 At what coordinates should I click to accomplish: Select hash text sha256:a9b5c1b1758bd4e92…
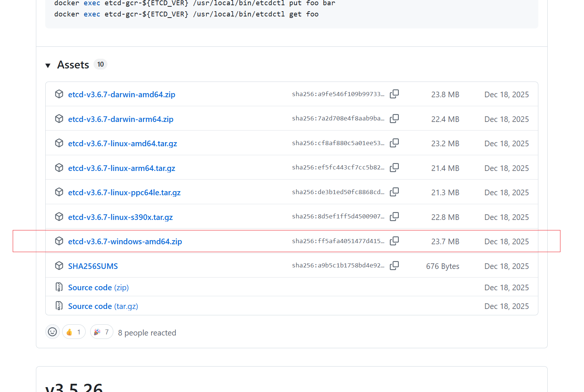pos(338,265)
